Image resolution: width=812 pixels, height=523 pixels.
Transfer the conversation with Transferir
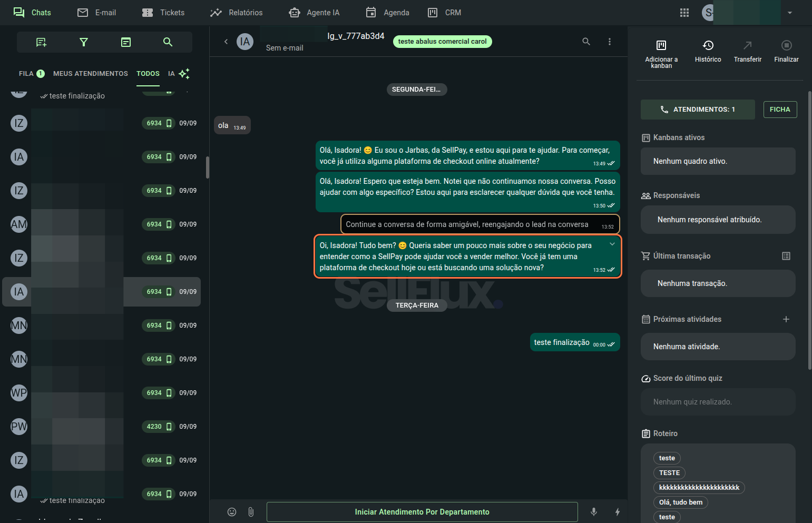[748, 51]
